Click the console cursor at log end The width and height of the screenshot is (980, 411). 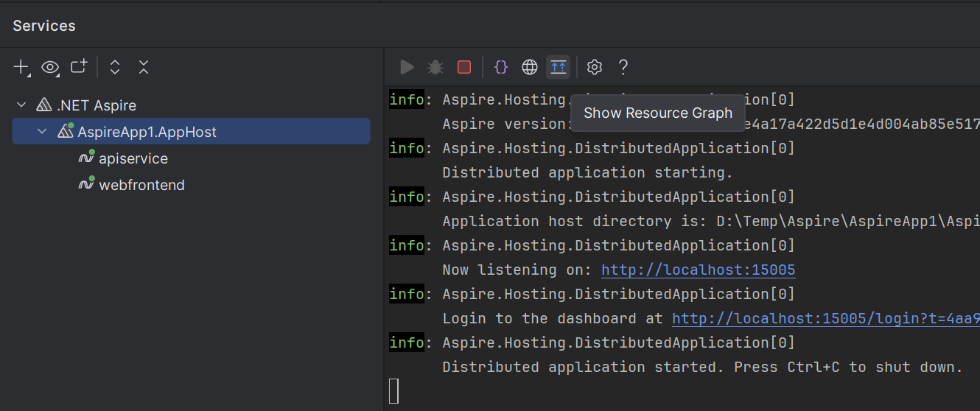pos(393,391)
